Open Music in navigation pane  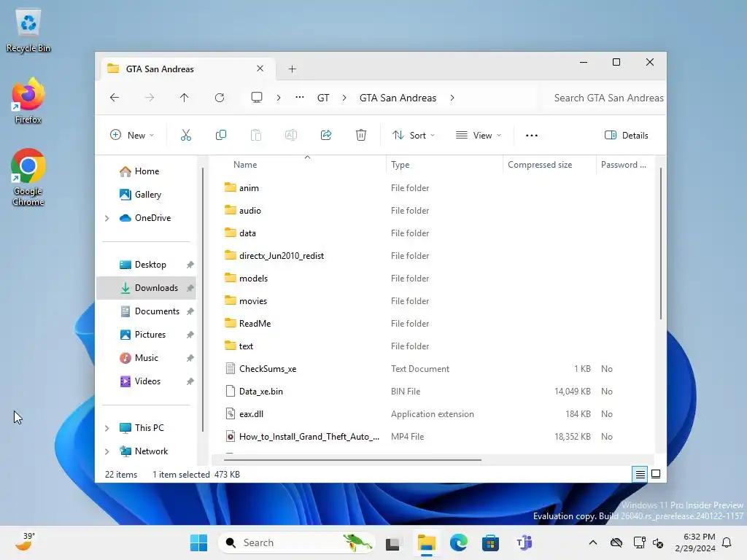click(146, 358)
